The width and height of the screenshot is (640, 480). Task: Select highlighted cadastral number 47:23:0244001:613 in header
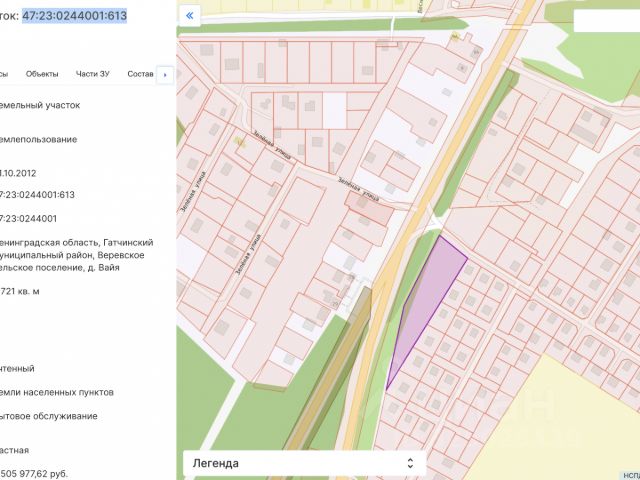click(x=74, y=16)
